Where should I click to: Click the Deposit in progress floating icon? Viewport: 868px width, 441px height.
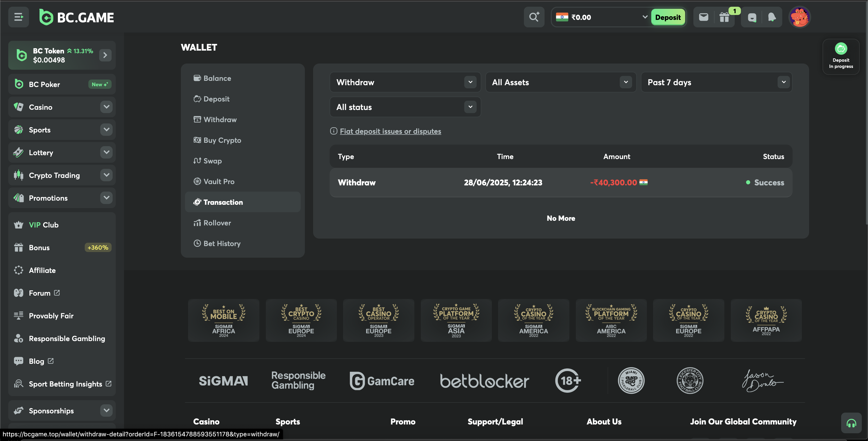tap(841, 56)
